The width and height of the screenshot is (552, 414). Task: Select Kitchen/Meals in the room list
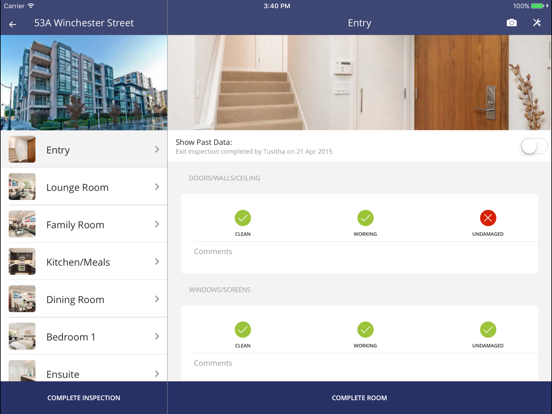coord(84,262)
